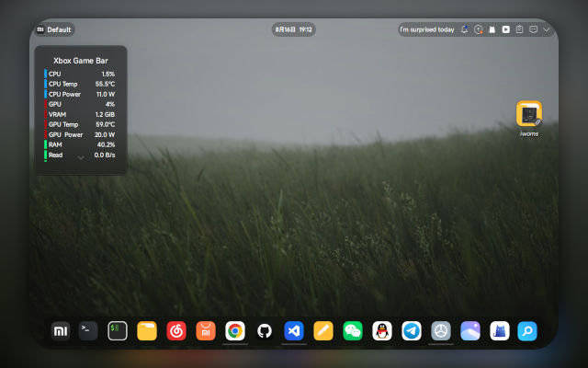Screen dimensions: 588x368
Task: Open GitHub Desktop from the dock
Action: click(x=265, y=331)
